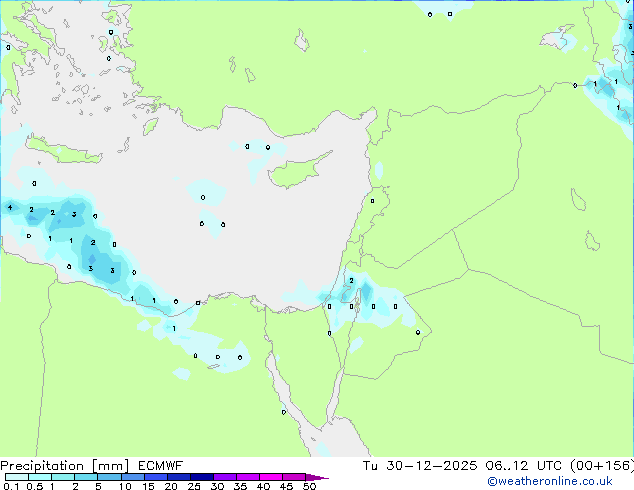Click the blue swatch between 15 and 20
Viewport: 634px width, 490px height.
(156, 477)
